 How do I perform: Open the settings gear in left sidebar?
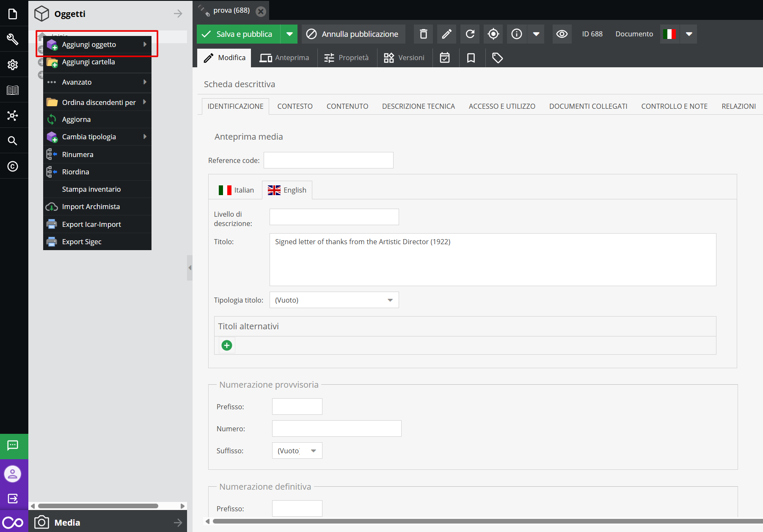coord(13,65)
